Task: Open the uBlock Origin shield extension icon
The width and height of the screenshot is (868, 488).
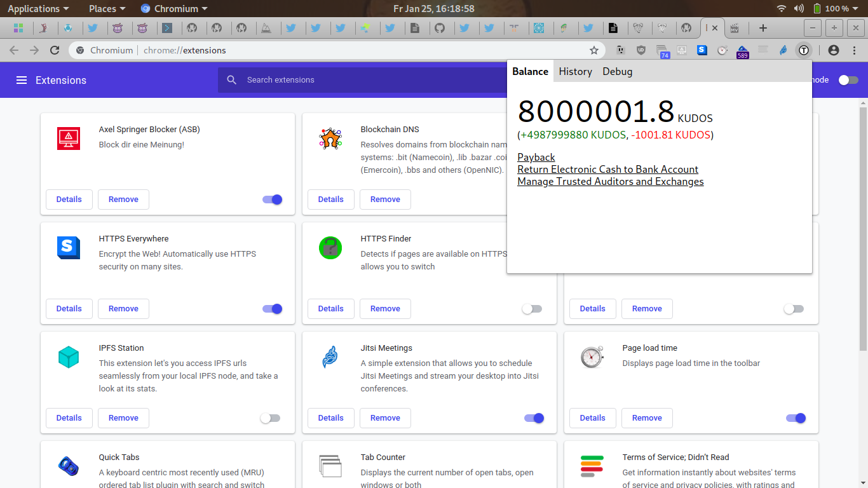Action: tap(641, 50)
